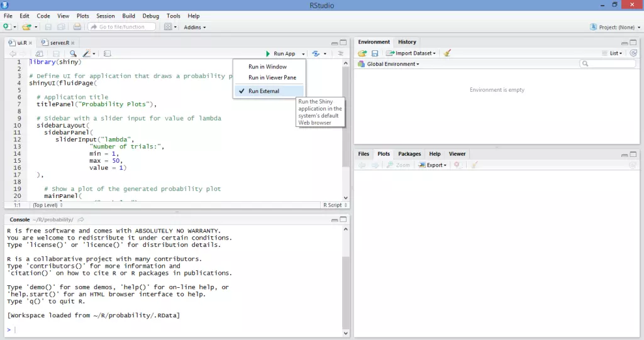Switch to the Packages tab
The height and width of the screenshot is (340, 644).
click(x=409, y=154)
